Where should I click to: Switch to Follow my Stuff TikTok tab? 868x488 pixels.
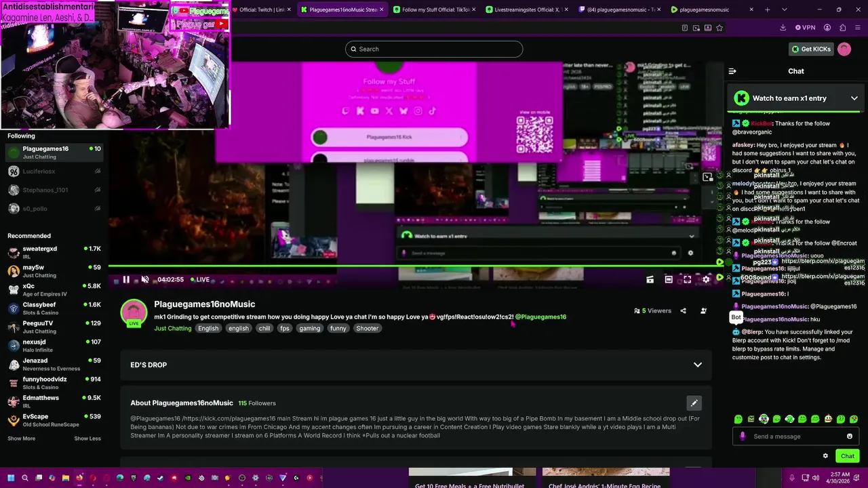[435, 9]
